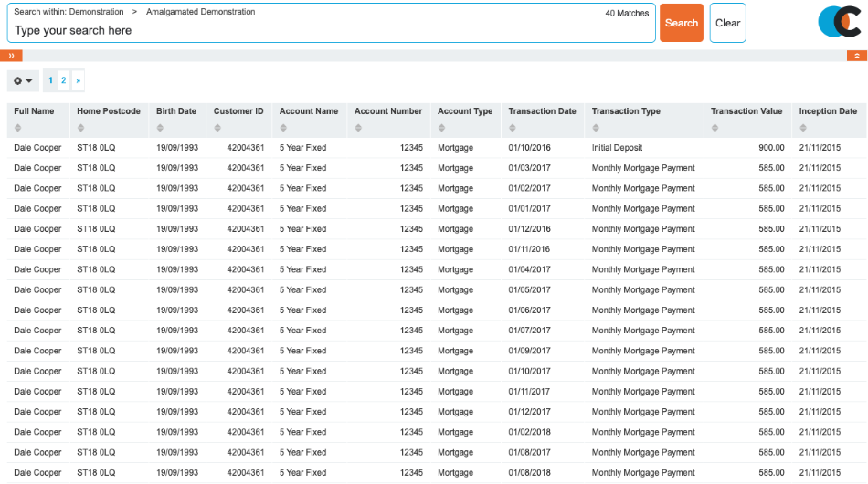
Task: Sort by Home Postcode using its sort icon
Action: pos(80,128)
